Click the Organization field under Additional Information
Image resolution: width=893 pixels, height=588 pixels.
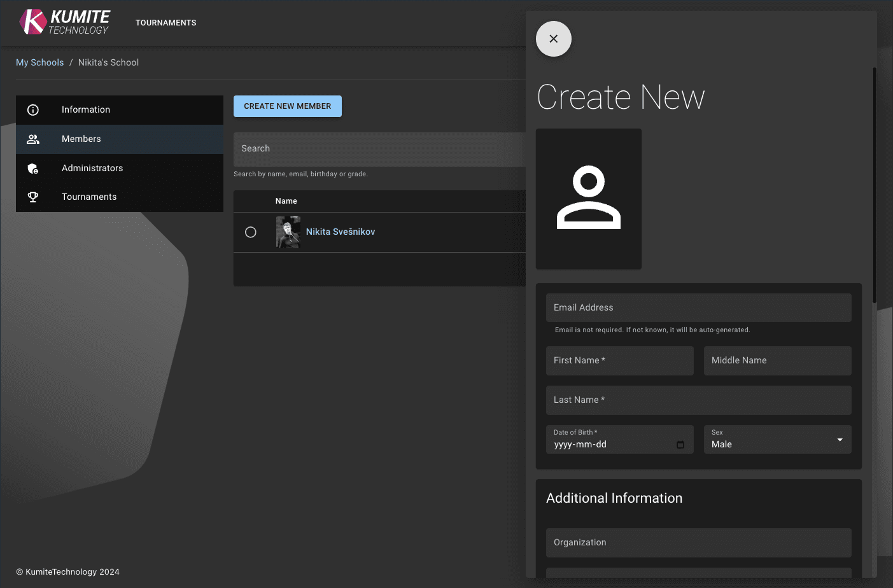698,542
